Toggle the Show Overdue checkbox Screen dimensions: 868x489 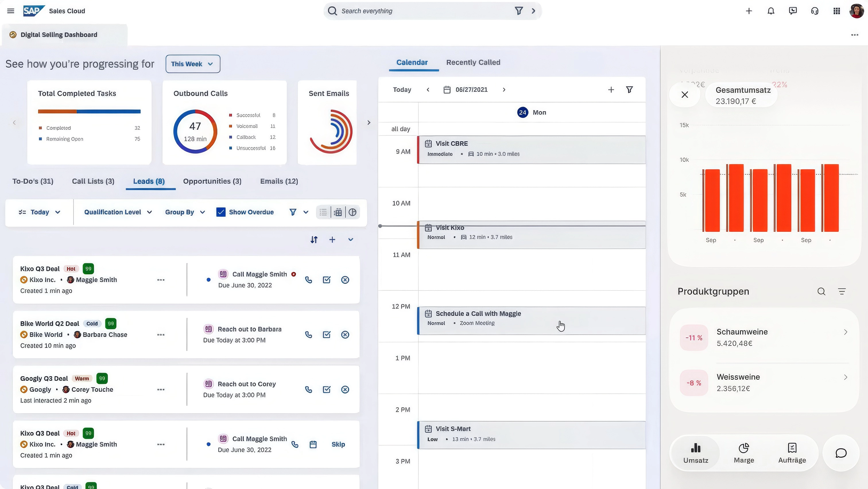221,212
